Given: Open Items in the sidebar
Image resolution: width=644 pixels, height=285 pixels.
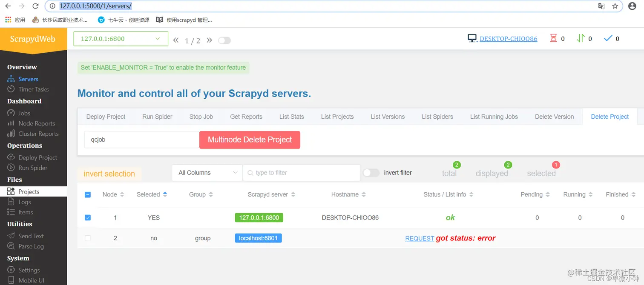Looking at the screenshot, I should click(26, 212).
